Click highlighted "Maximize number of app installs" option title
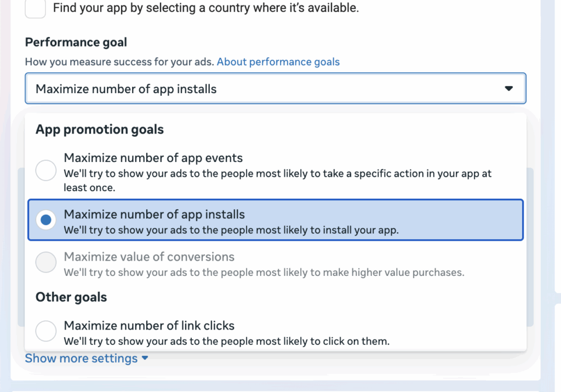Viewport: 561px width, 392px height. [154, 214]
